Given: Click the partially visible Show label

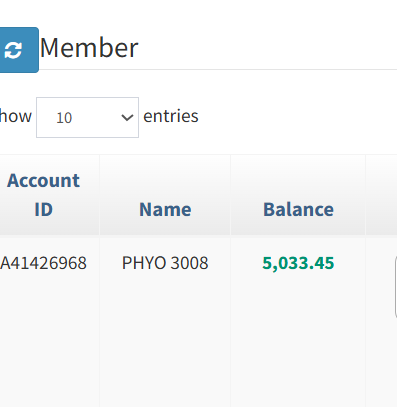Looking at the screenshot, I should tap(16, 116).
